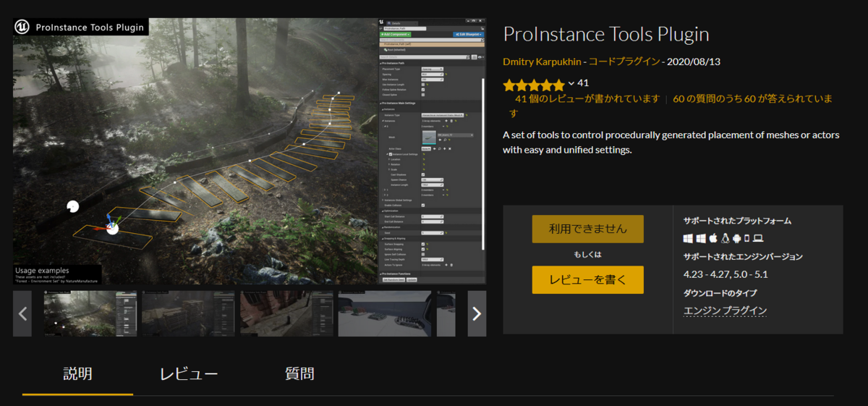Screen dimensions: 868x406
Task: Click the five gold stars rating
Action: pos(534,85)
